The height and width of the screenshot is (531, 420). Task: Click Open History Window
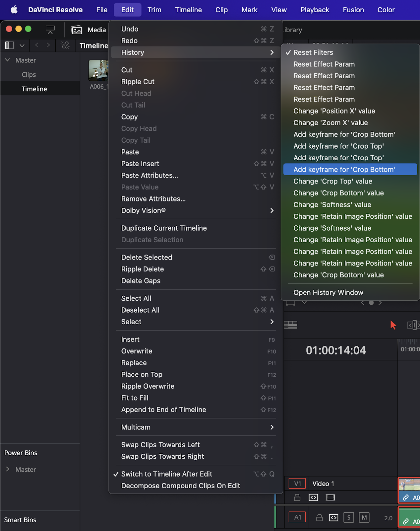(350, 292)
